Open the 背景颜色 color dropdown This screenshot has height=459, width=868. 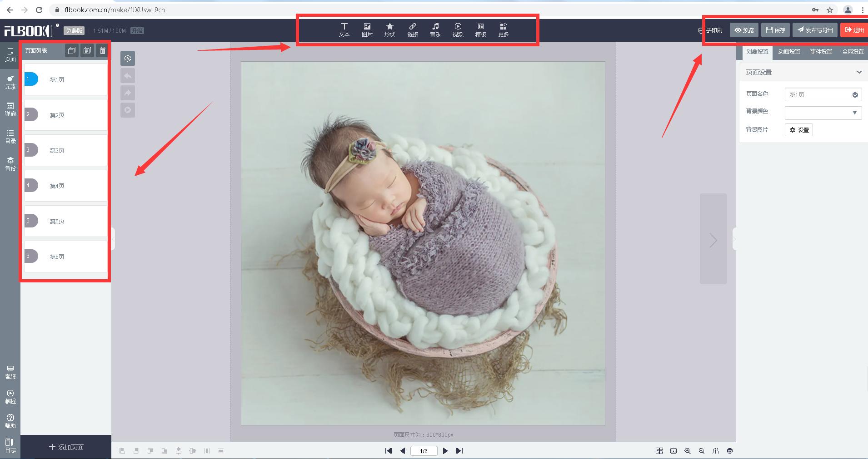[x=823, y=113]
